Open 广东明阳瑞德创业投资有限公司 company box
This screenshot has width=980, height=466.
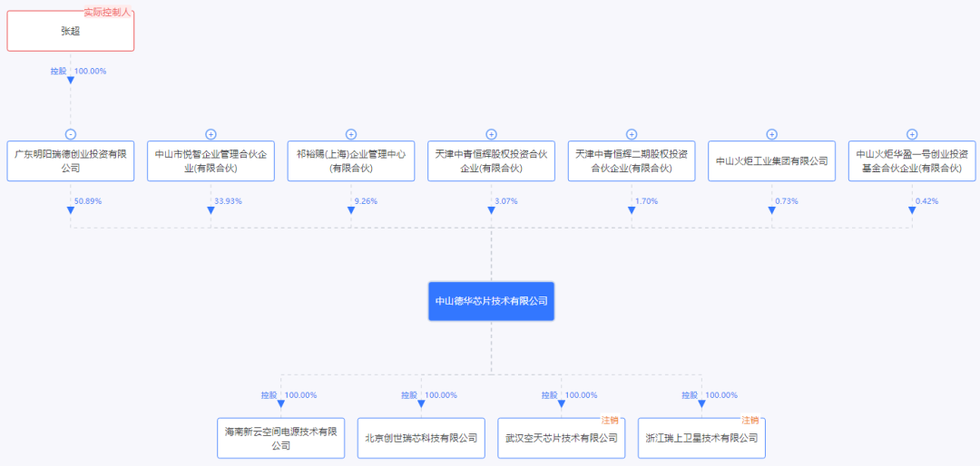[x=71, y=161]
